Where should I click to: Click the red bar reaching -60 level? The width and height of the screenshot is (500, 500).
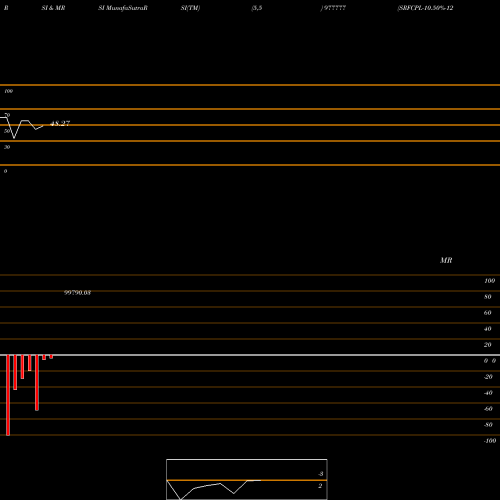click(x=37, y=383)
